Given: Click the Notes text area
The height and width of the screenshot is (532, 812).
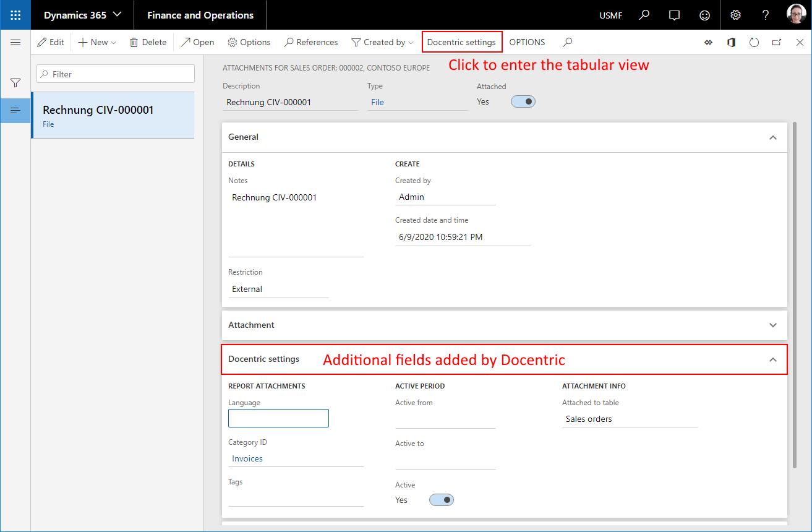Looking at the screenshot, I should tap(296, 223).
